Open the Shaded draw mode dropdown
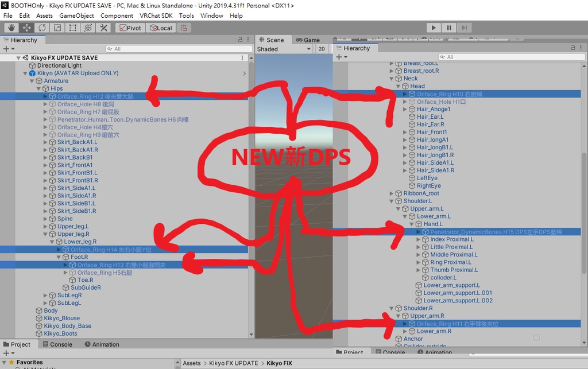Viewport: 588px width, 369px height. [284, 49]
